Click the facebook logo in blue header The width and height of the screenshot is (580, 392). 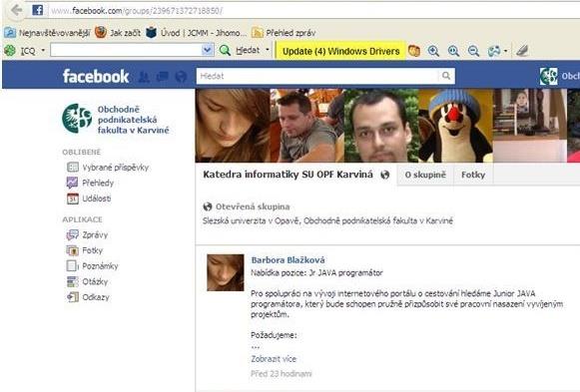click(x=96, y=77)
